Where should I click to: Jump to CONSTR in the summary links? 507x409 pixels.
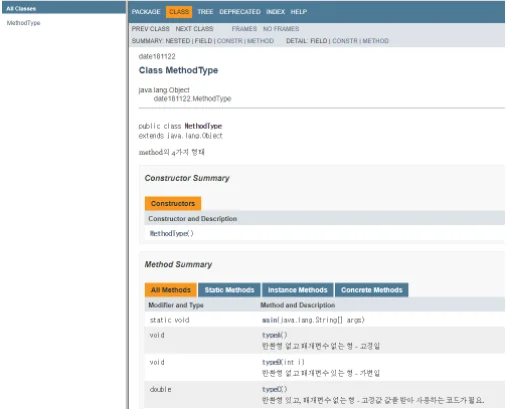pyautogui.click(x=230, y=41)
